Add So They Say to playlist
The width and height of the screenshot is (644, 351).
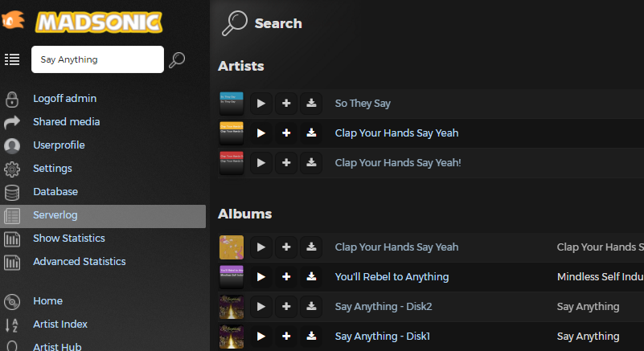286,104
